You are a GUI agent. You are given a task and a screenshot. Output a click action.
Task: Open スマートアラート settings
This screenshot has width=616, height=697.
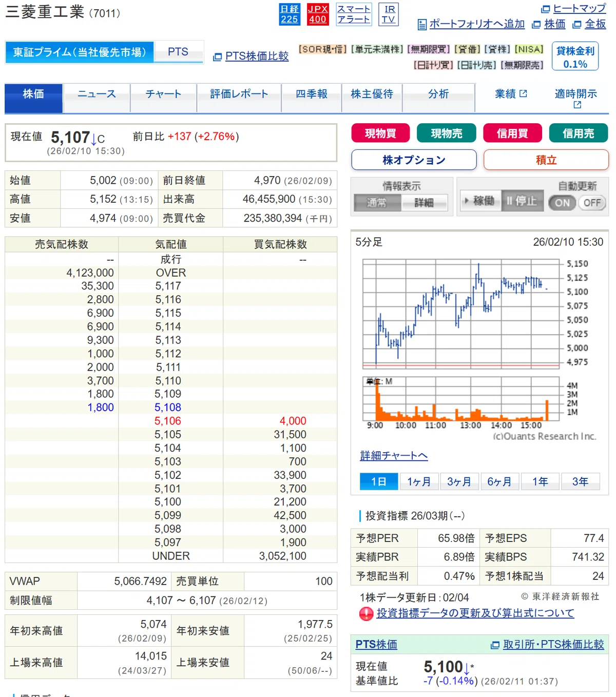coord(354,14)
